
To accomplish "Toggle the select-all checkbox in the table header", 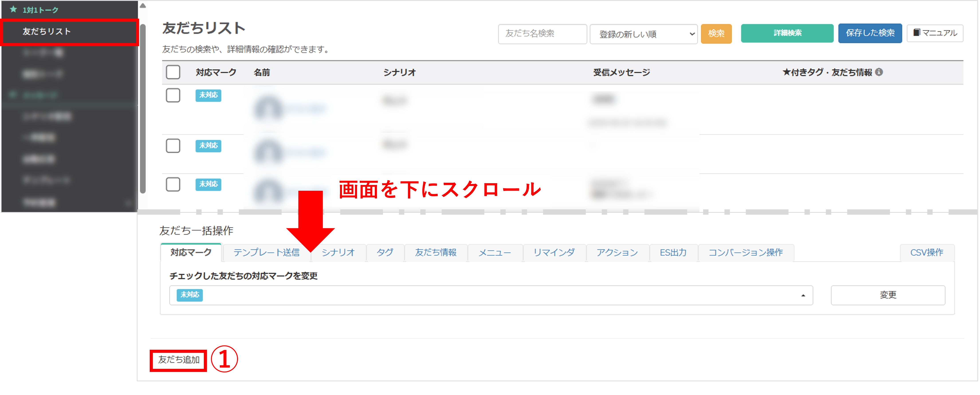I will click(173, 72).
